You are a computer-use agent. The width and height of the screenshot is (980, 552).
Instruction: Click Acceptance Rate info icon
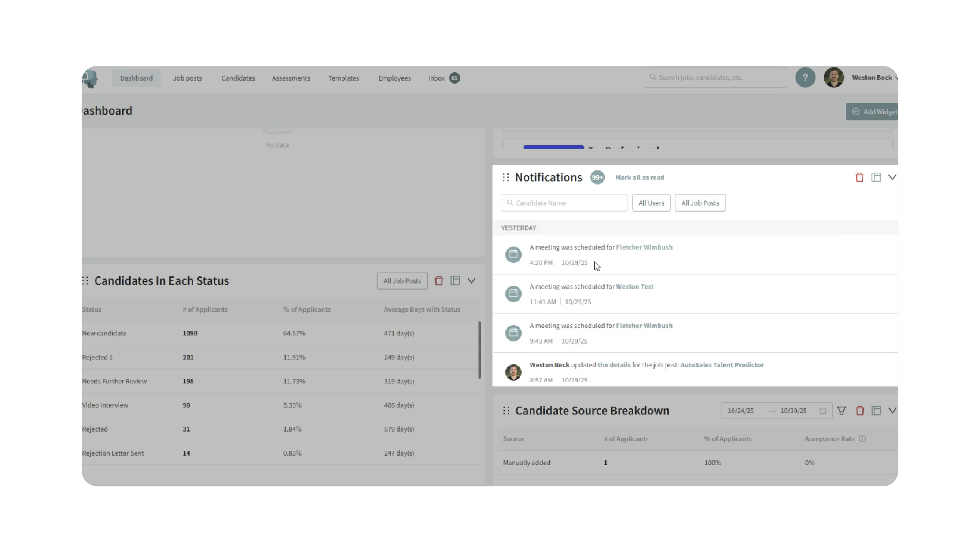click(862, 438)
